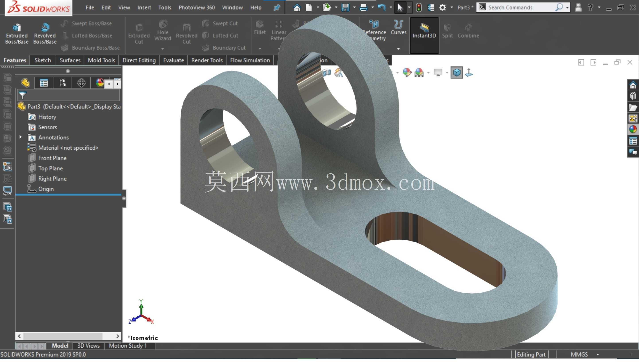The width and height of the screenshot is (639, 364).
Task: Switch to the Evaluate tab
Action: coord(173,60)
